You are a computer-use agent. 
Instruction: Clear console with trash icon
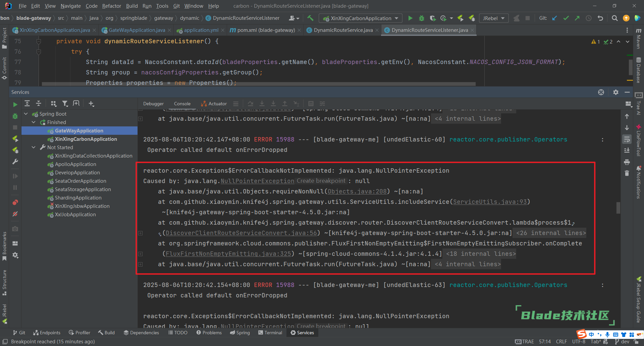click(627, 173)
